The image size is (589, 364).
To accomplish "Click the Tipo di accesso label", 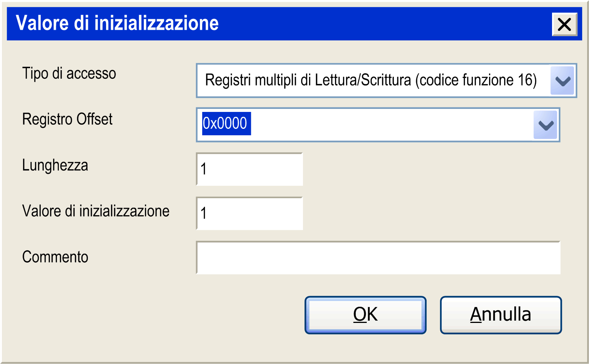I will (69, 73).
